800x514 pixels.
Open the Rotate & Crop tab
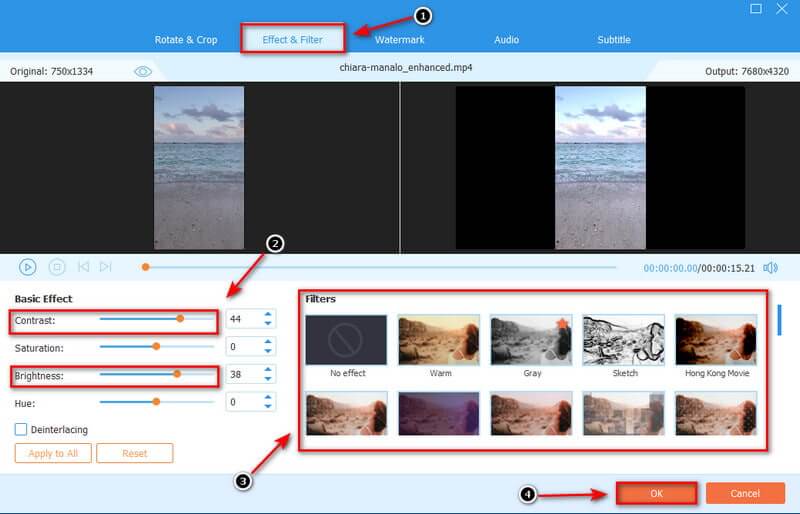186,40
